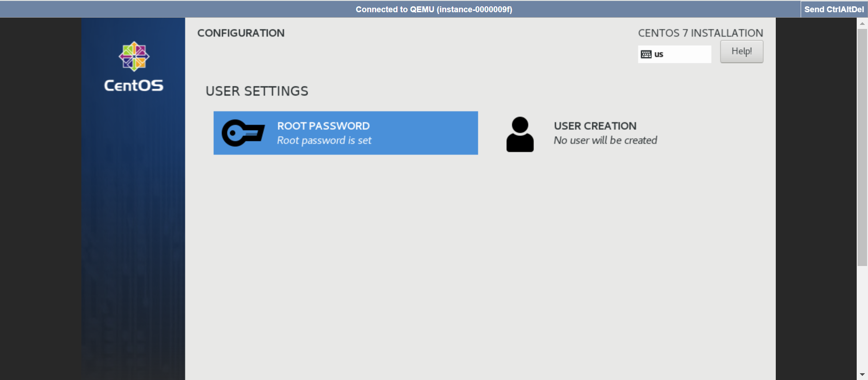
Task: Click the CONFIGURATION heading
Action: tap(241, 33)
